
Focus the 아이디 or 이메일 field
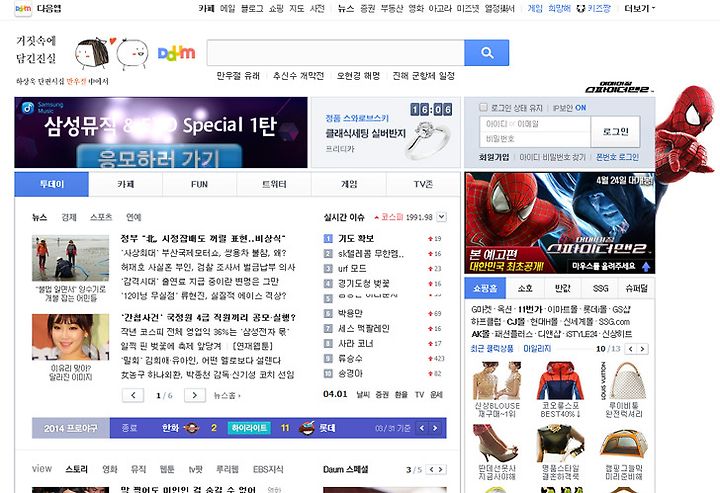535,124
